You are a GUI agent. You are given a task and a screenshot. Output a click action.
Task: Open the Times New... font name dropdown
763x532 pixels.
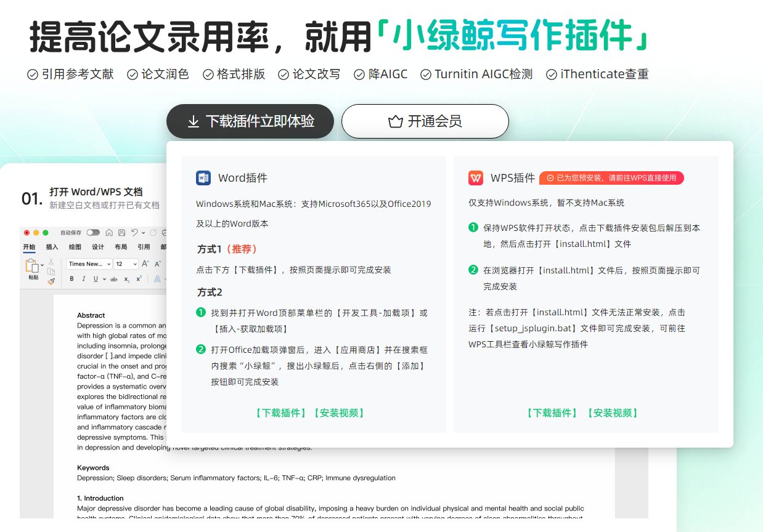tap(89, 264)
